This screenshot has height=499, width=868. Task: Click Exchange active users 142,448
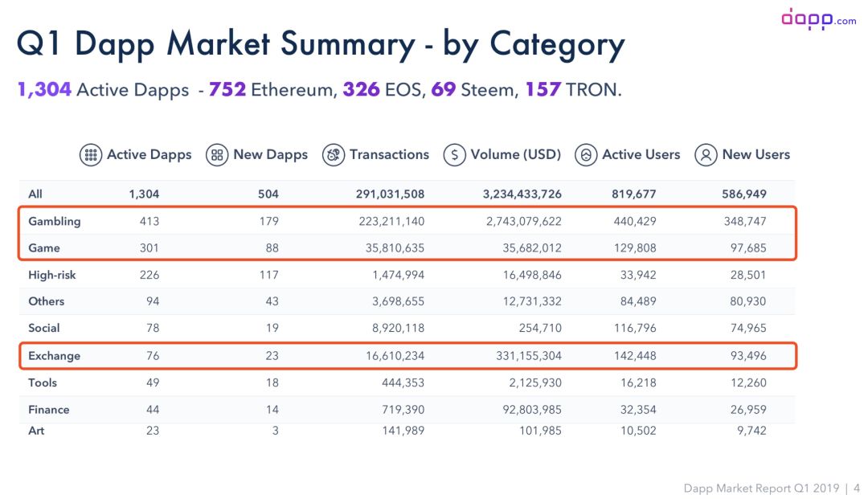pos(635,356)
